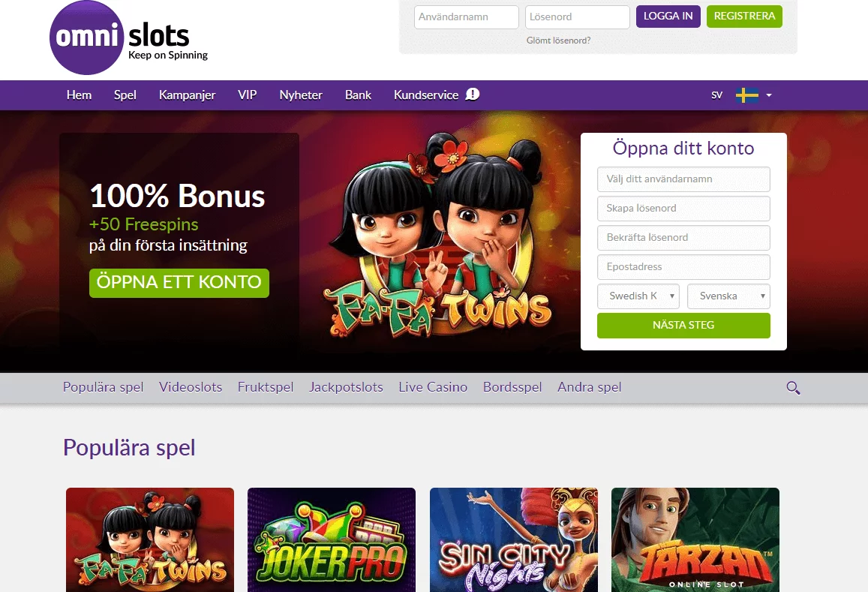Click the search magnifier icon
This screenshot has width=868, height=592.
point(793,388)
